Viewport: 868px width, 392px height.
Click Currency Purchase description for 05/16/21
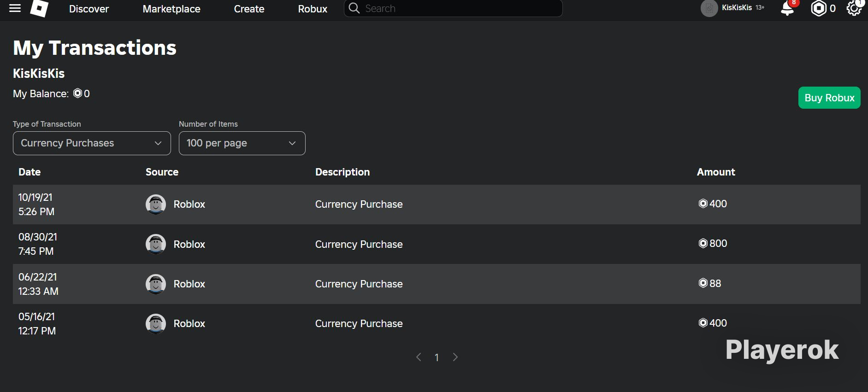point(359,323)
